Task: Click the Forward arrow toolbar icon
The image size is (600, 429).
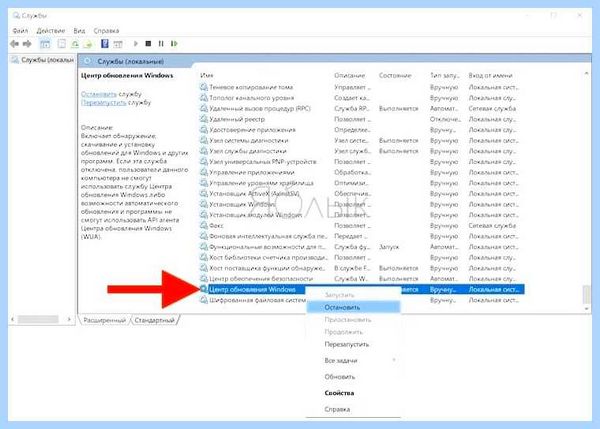Action: pos(27,44)
